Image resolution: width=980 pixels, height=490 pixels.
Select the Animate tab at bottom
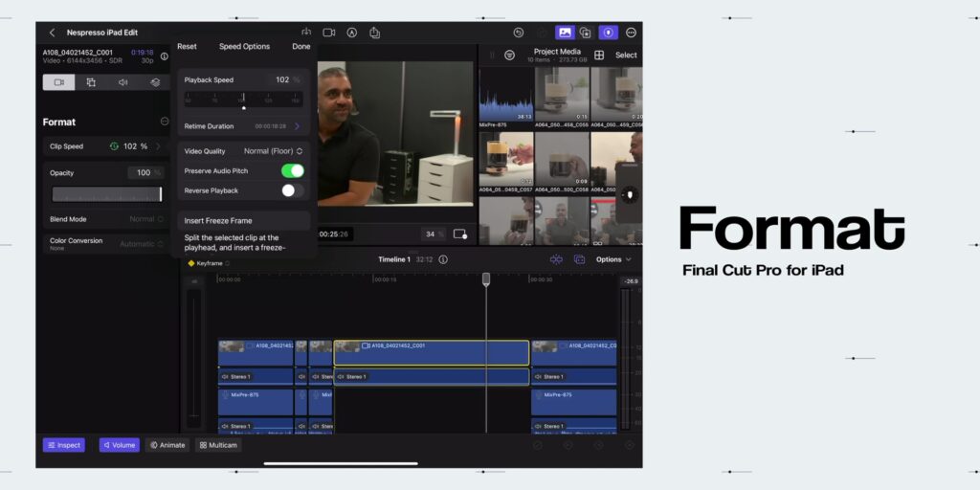click(x=167, y=445)
